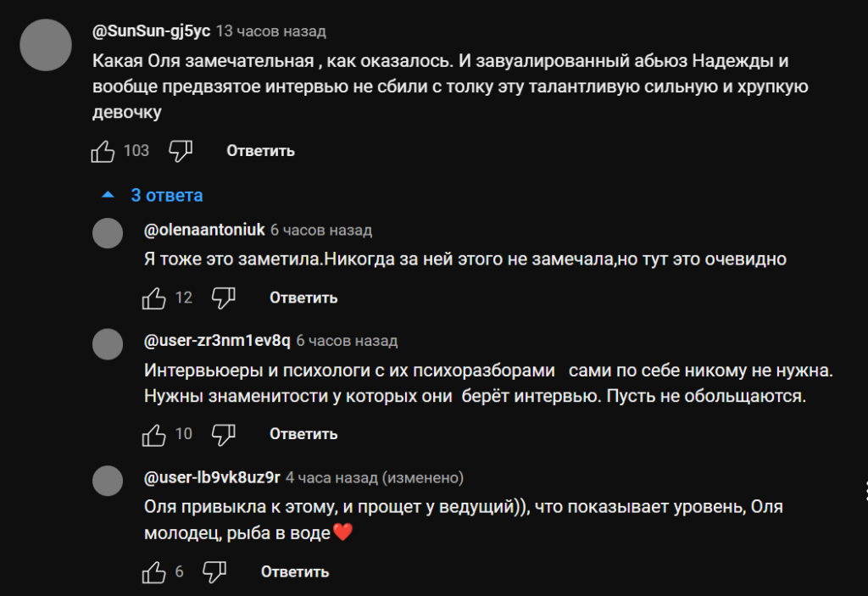Reply to @olenaantoniuk's comment

(x=303, y=298)
